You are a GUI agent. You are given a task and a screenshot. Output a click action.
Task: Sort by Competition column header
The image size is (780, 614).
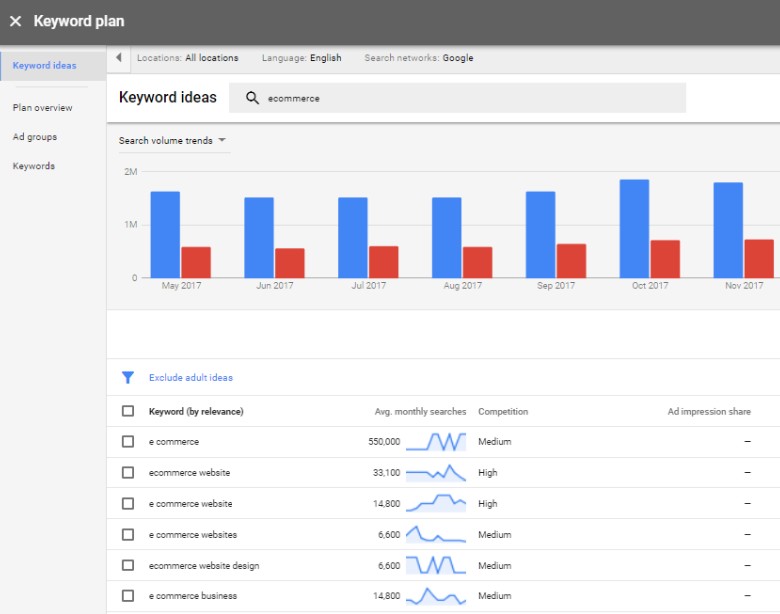(x=503, y=411)
